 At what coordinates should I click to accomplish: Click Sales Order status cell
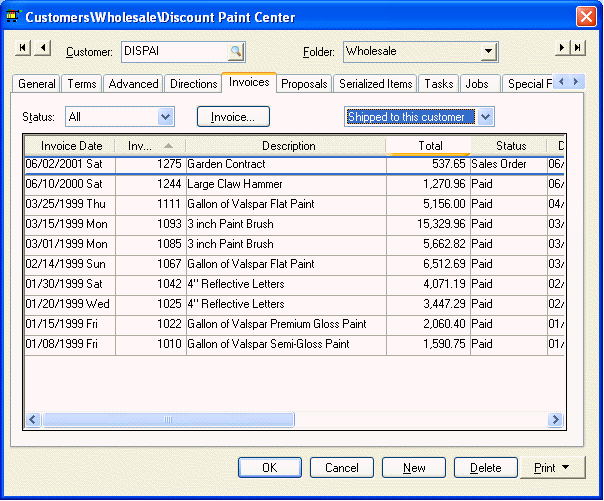click(x=509, y=164)
